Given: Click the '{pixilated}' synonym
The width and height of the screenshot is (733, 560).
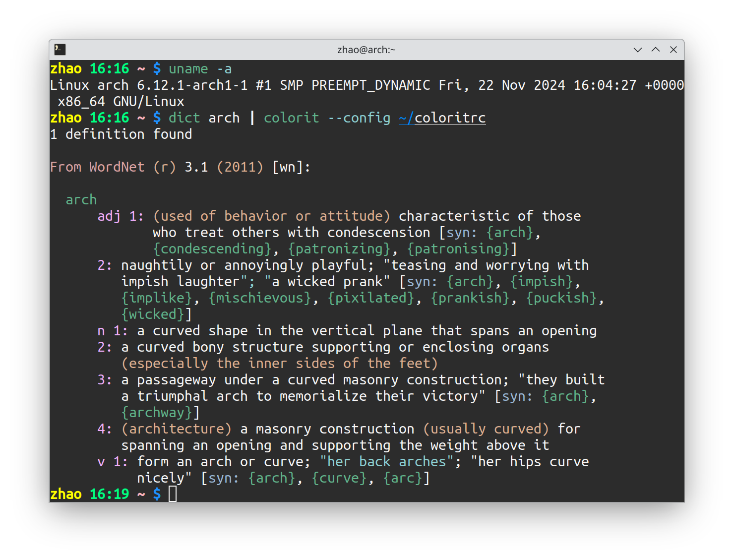Looking at the screenshot, I should [371, 298].
